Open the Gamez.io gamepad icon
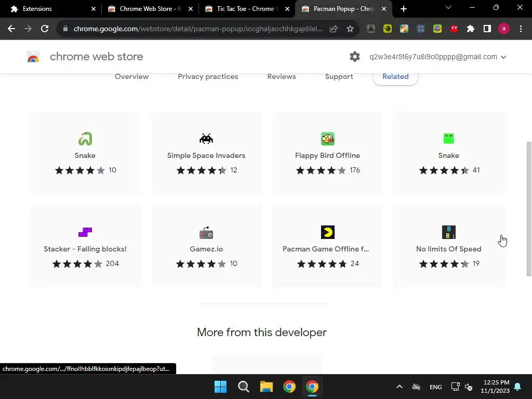 (206, 232)
